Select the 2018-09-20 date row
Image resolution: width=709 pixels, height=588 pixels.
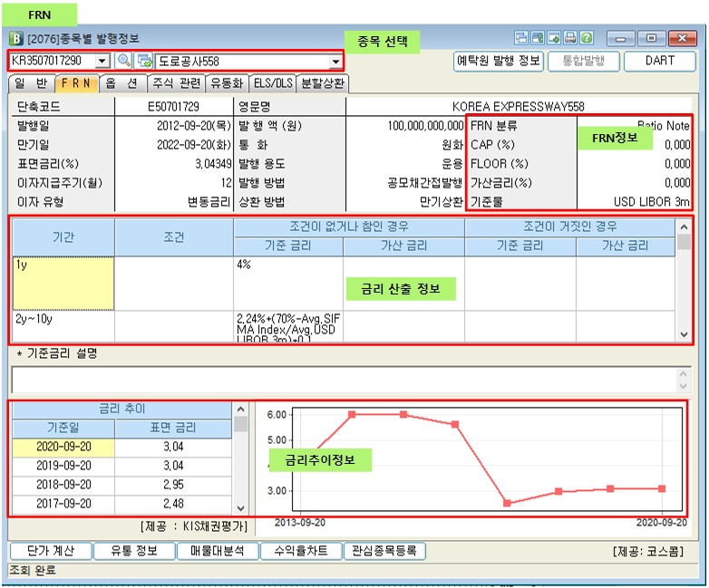(x=63, y=485)
